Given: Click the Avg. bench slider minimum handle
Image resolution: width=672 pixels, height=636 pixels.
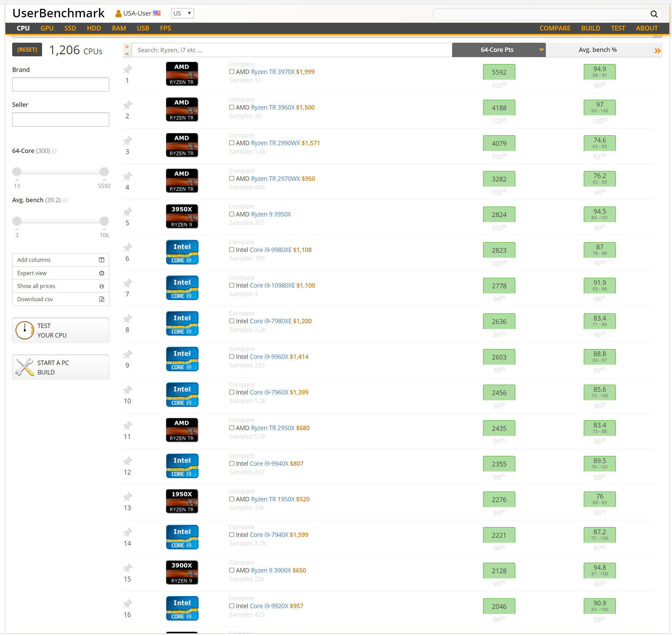Looking at the screenshot, I should (x=17, y=221).
